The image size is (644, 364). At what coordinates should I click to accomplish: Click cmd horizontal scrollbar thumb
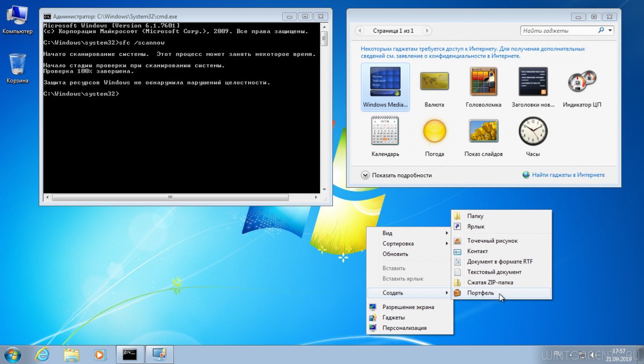click(x=170, y=197)
